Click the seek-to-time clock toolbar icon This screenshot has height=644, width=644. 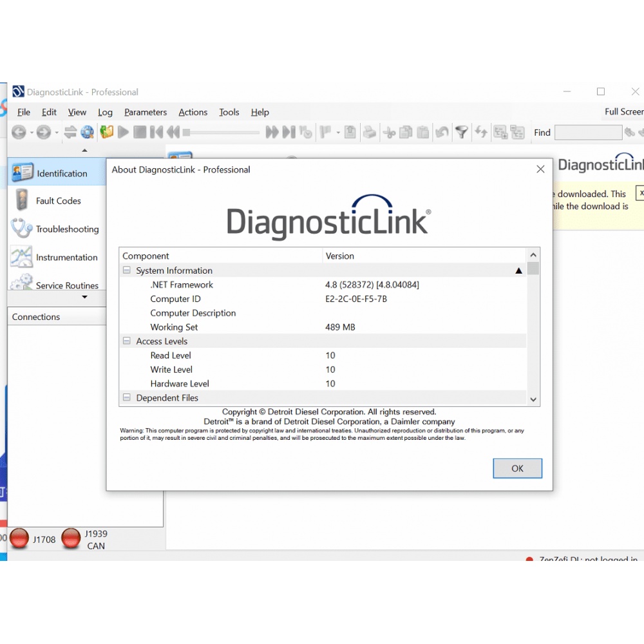click(306, 132)
